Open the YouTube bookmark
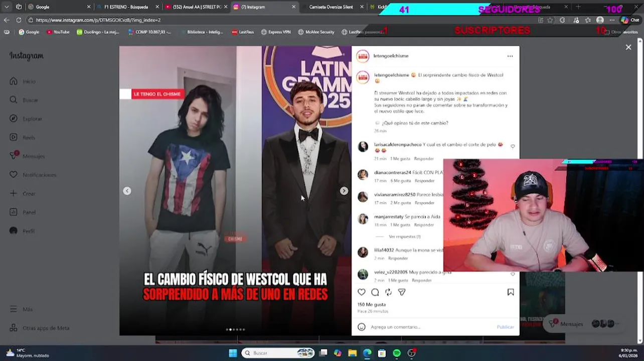The image size is (644, 361). click(x=58, y=32)
